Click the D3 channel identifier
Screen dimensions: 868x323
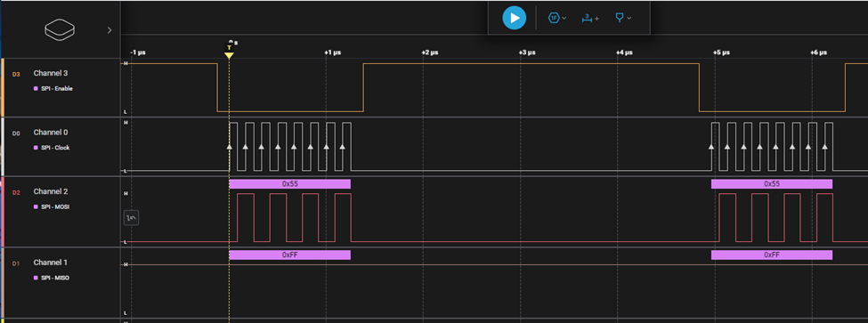coord(16,74)
